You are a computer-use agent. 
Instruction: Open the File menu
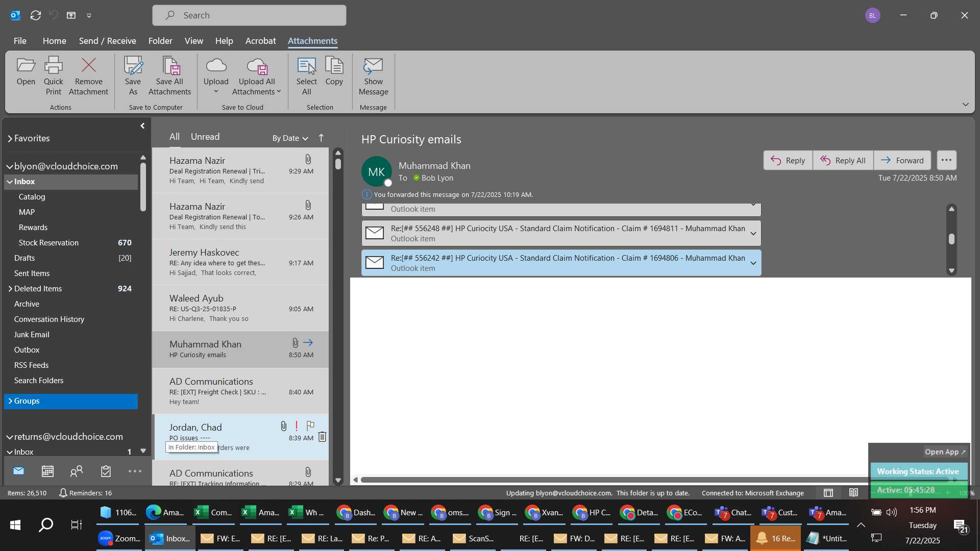tap(20, 41)
